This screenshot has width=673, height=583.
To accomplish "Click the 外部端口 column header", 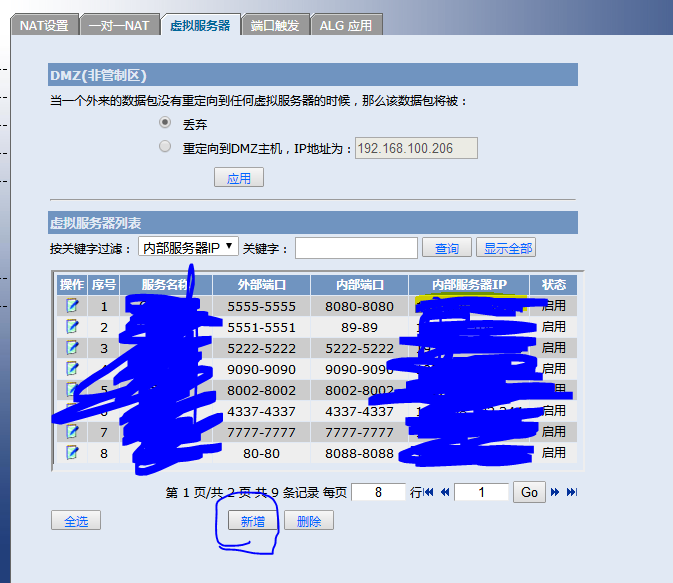I will pos(261,285).
